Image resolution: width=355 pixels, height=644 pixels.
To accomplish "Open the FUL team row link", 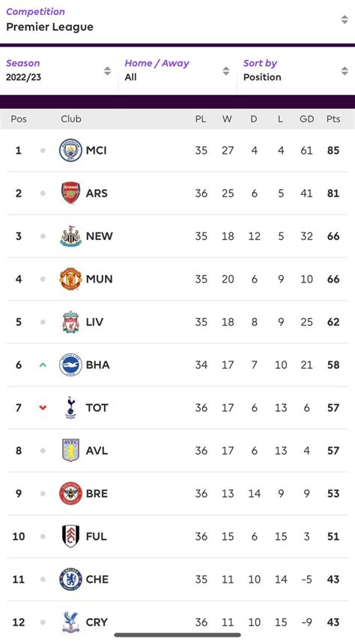I will point(177,536).
